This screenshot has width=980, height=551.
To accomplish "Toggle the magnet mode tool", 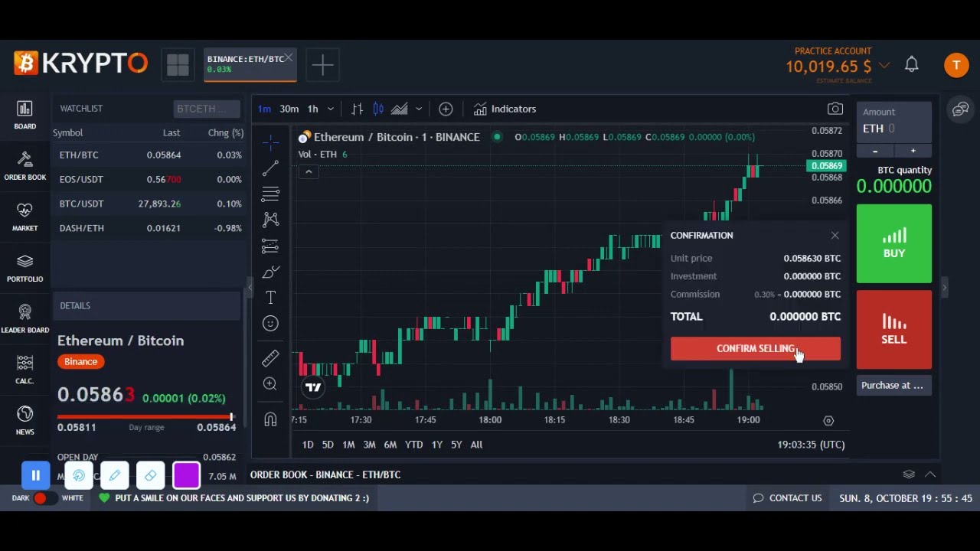I will coord(270,419).
